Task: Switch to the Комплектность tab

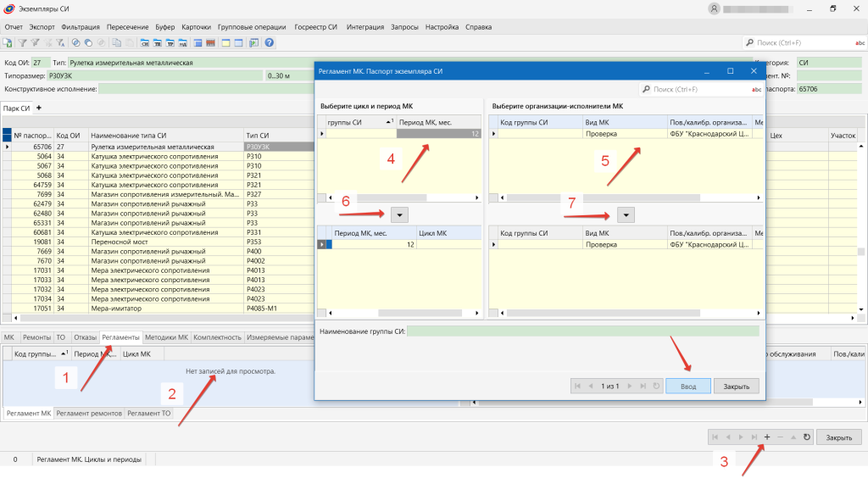Action: pos(218,337)
